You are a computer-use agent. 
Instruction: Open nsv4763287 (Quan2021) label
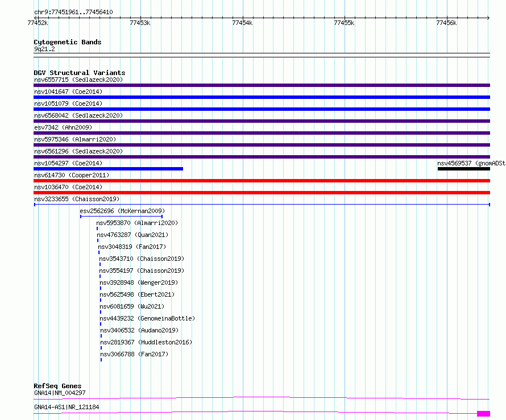pyautogui.click(x=132, y=235)
